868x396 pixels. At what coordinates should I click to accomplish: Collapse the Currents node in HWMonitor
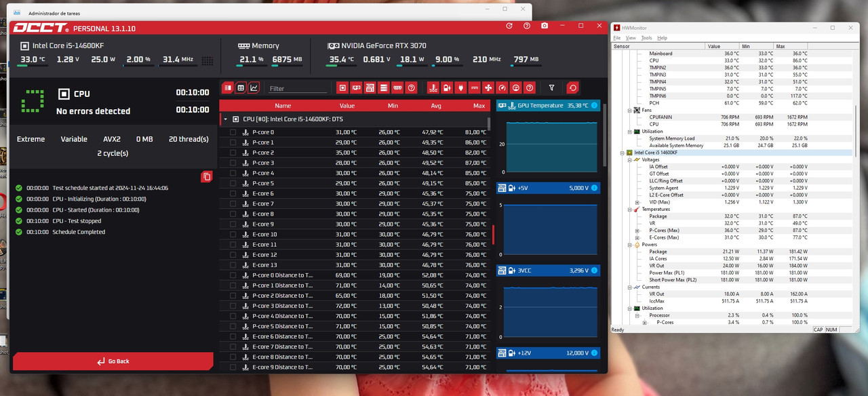629,287
